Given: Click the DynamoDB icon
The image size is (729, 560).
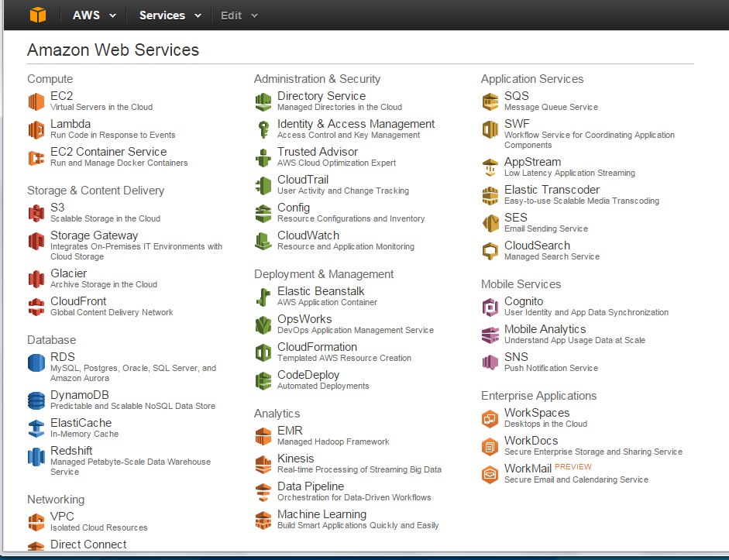Looking at the screenshot, I should click(x=36, y=400).
